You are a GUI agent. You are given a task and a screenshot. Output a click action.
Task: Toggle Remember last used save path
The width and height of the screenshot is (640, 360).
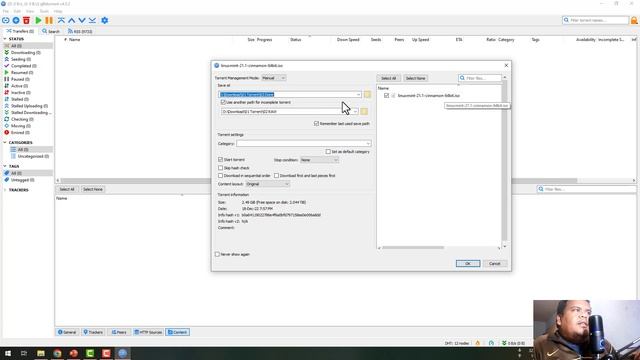316,123
